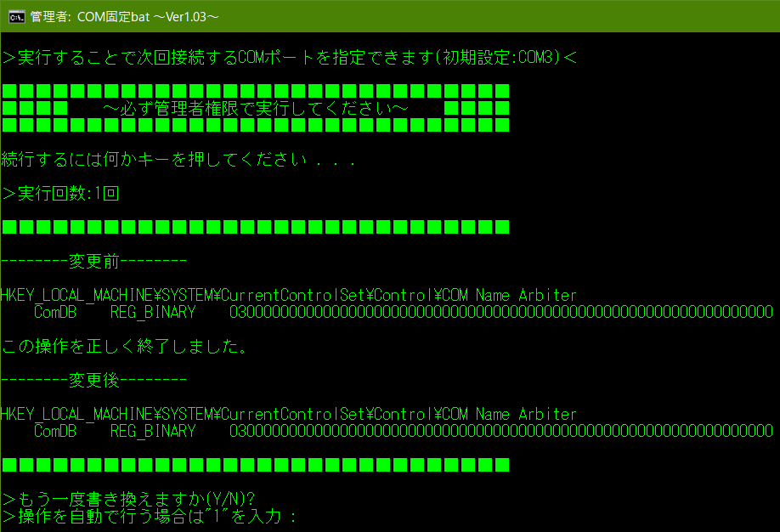The width and height of the screenshot is (780, 532).
Task: Click the message 'この操作を正しく終了しました。'
Action: (x=125, y=346)
